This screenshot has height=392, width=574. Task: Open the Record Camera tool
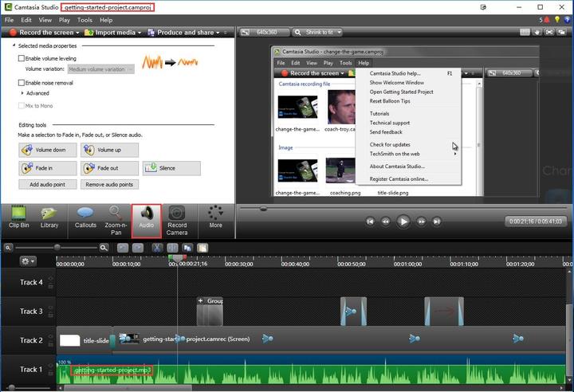click(177, 221)
